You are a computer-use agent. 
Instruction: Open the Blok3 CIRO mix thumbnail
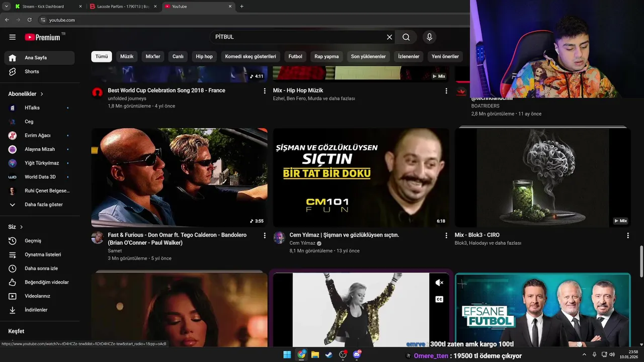[542, 177]
